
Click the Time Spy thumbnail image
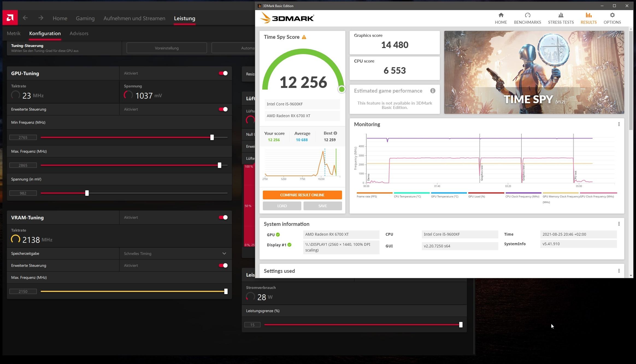point(534,72)
